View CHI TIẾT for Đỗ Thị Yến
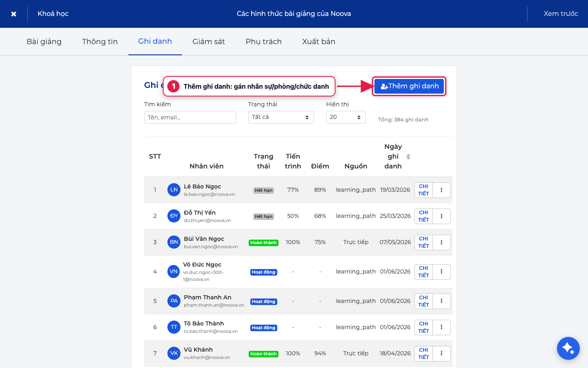Viewport: 588px width, 368px height. (x=423, y=216)
